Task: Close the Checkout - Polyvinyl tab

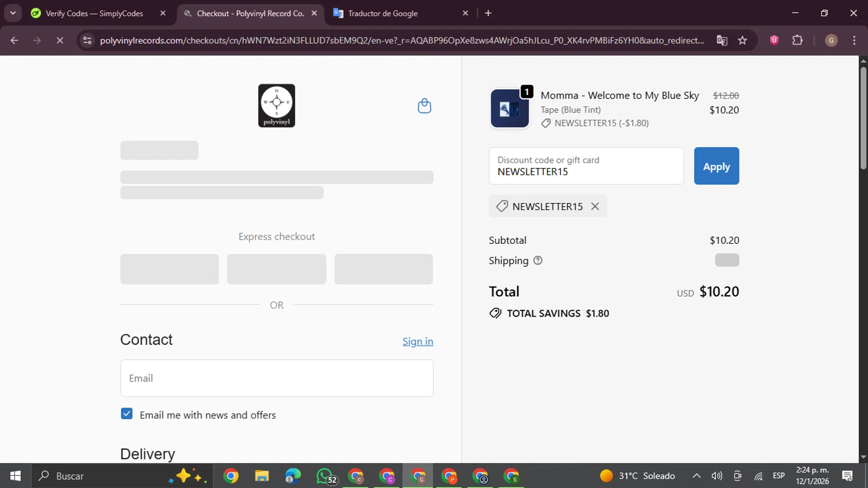Action: coord(314,13)
